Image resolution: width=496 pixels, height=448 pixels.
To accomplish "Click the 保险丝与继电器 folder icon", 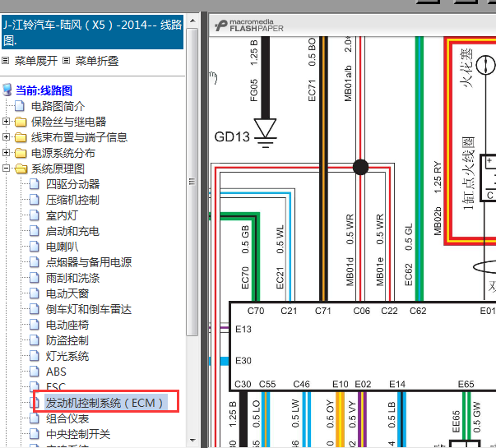I will coord(21,122).
